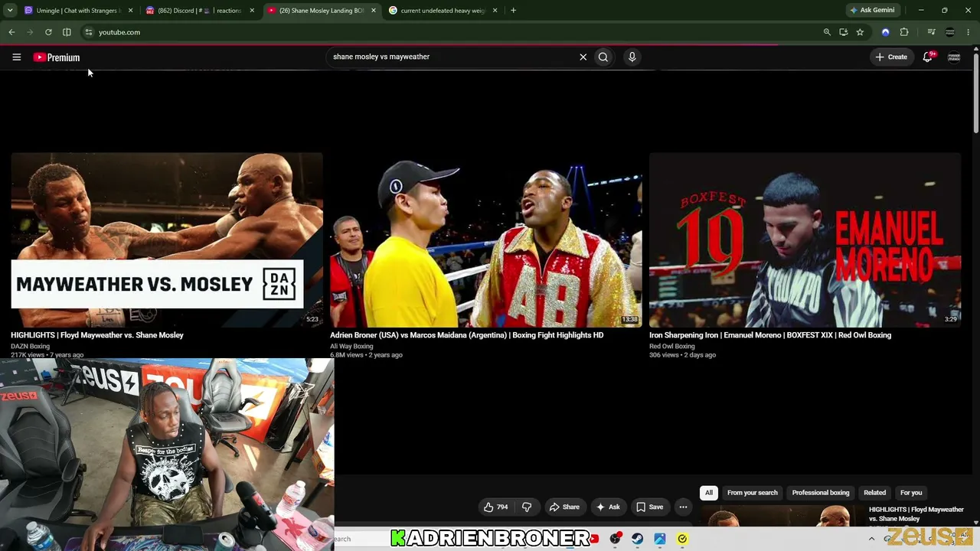Open the media controls icon in the toolbar
The width and height of the screenshot is (980, 551).
(931, 32)
